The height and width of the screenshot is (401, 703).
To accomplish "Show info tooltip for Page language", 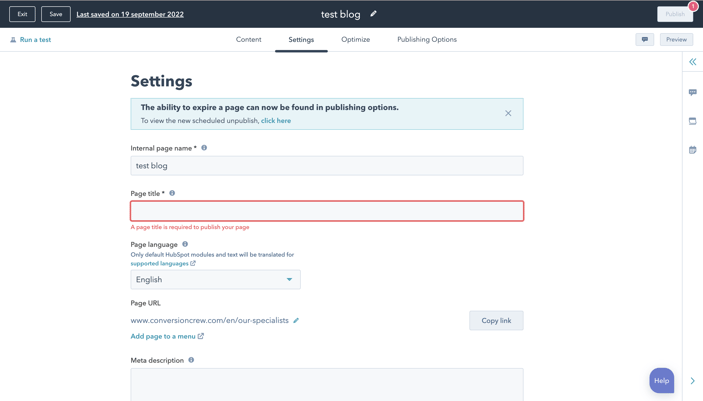I will pos(185,244).
